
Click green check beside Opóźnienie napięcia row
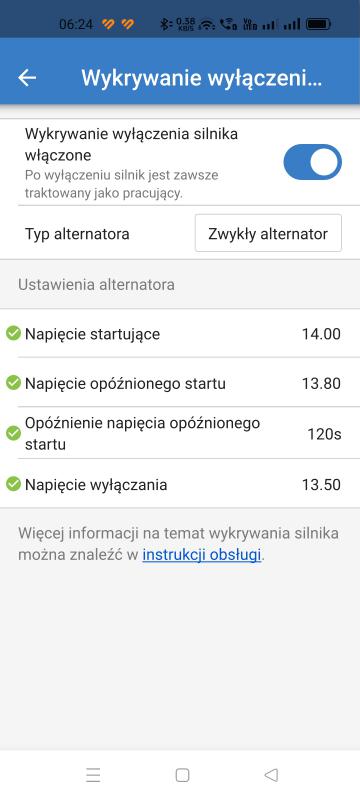tap(13, 434)
